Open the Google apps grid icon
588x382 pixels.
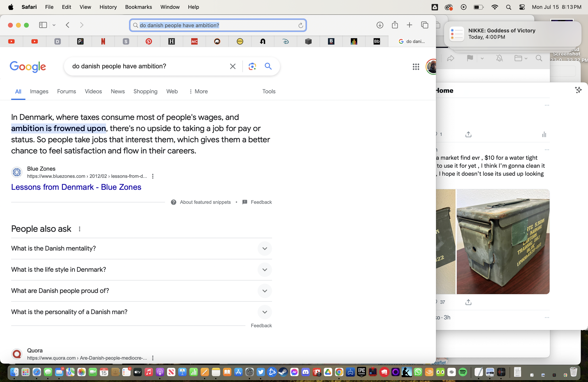click(x=416, y=66)
